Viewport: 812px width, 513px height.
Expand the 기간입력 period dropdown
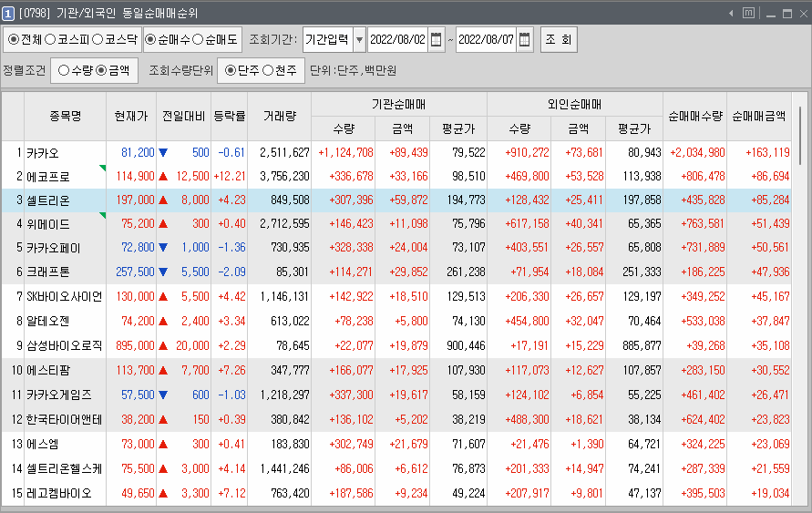click(x=359, y=40)
